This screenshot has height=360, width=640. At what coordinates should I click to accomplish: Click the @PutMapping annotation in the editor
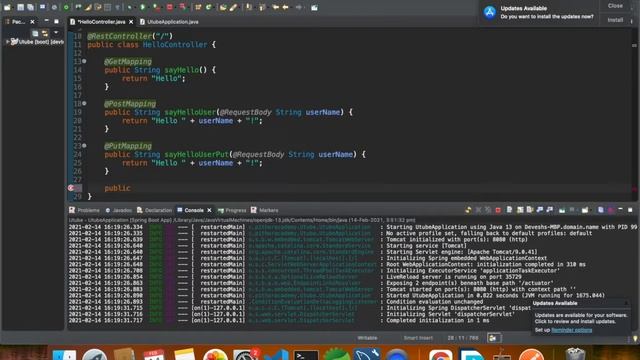click(128, 146)
